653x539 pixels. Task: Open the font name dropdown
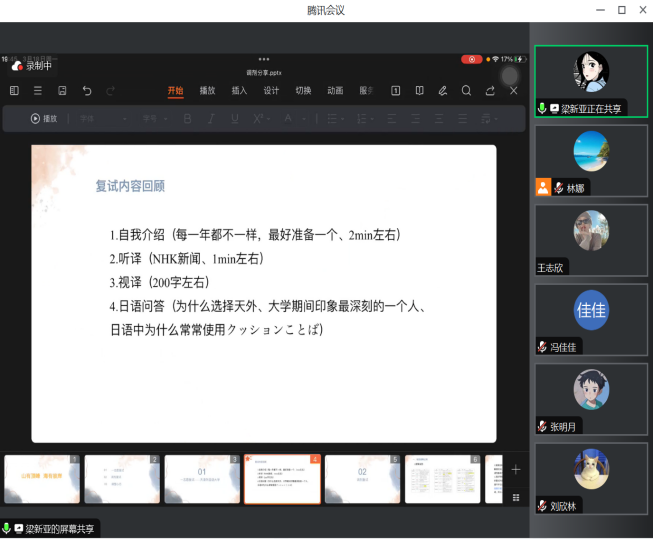(x=102, y=119)
